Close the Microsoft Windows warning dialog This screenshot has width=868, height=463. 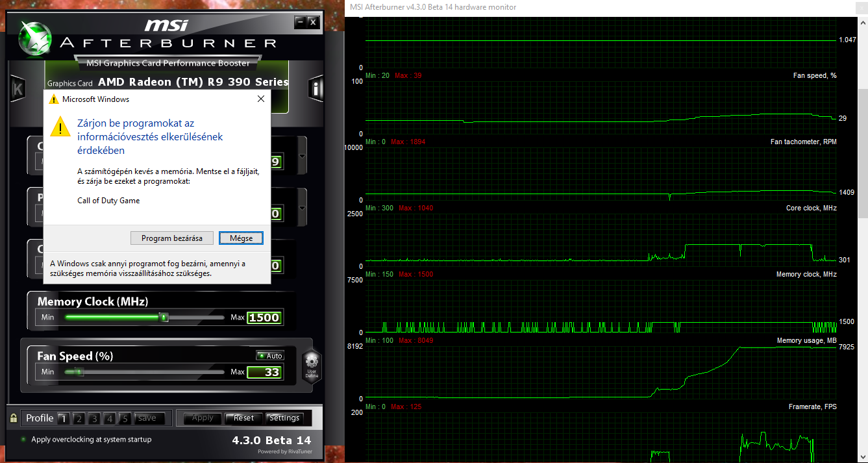click(261, 99)
